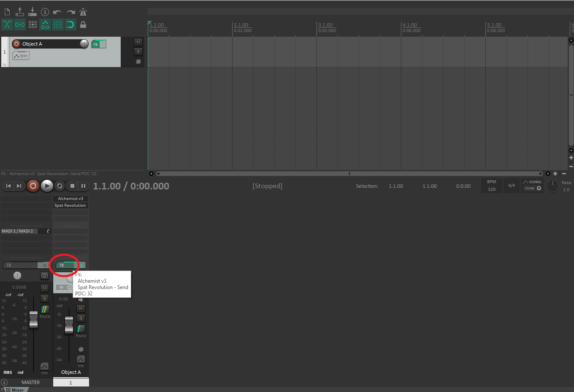Toggle the lock icon in the toolbar
This screenshot has height=392, width=574.
[83, 24]
